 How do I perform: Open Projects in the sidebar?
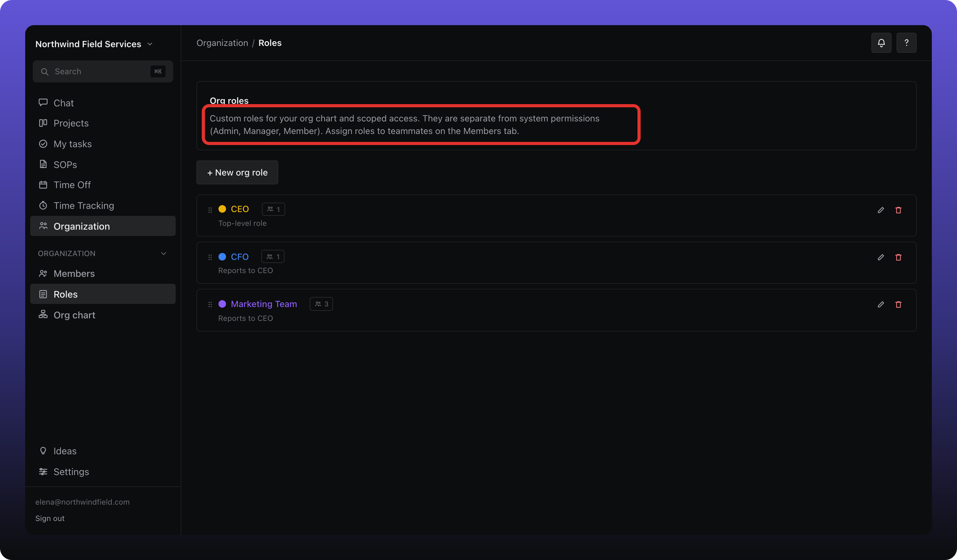[x=103, y=123]
